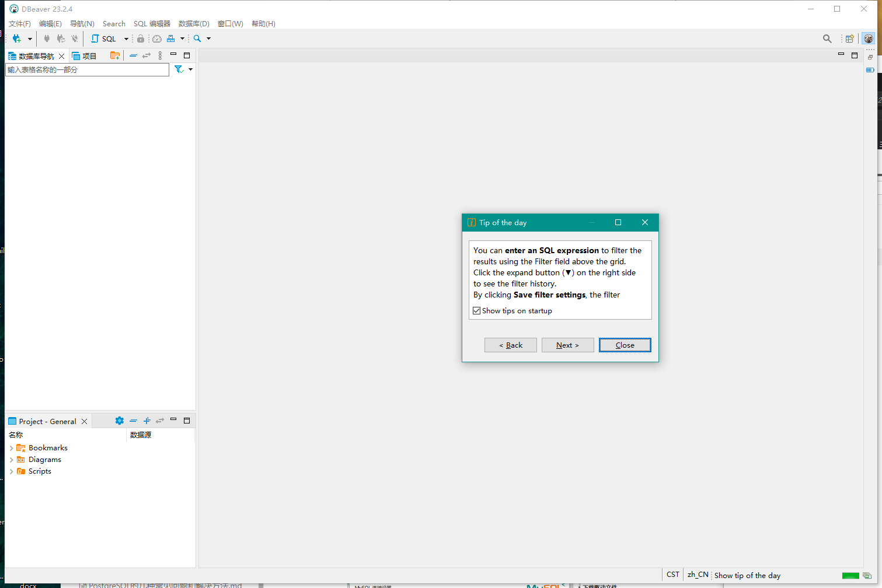Image resolution: width=882 pixels, height=588 pixels.
Task: Open the SQL 编辑器 menu
Action: [152, 24]
